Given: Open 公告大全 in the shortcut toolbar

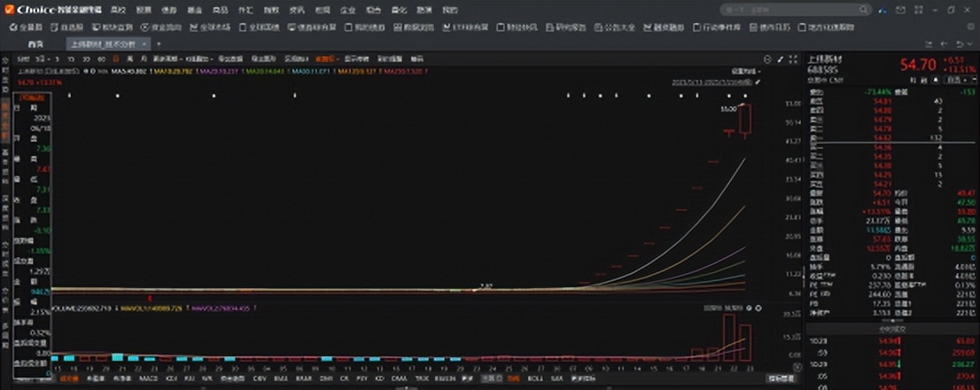Looking at the screenshot, I should pyautogui.click(x=615, y=27).
